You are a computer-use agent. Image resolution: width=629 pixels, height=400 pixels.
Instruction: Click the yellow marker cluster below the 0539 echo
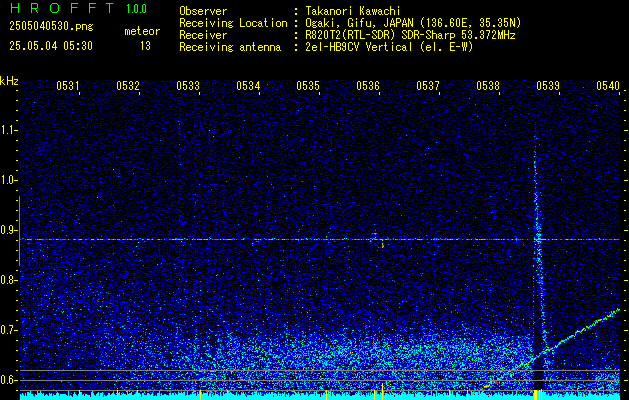coord(538,394)
